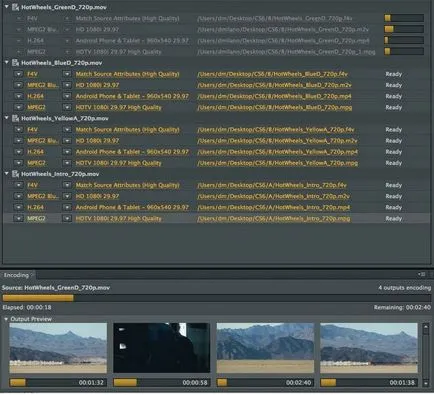Click output path HotWheels_BlueD_720p.mpg
The height and width of the screenshot is (395, 434).
[274, 107]
